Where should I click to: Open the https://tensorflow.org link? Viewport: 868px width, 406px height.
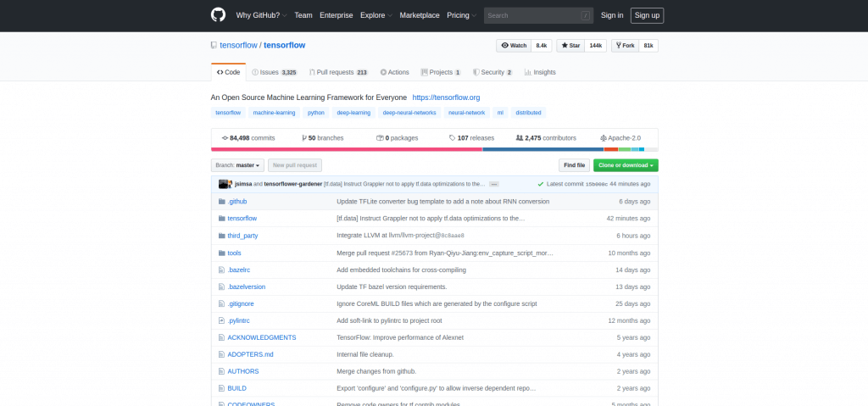pyautogui.click(x=446, y=97)
